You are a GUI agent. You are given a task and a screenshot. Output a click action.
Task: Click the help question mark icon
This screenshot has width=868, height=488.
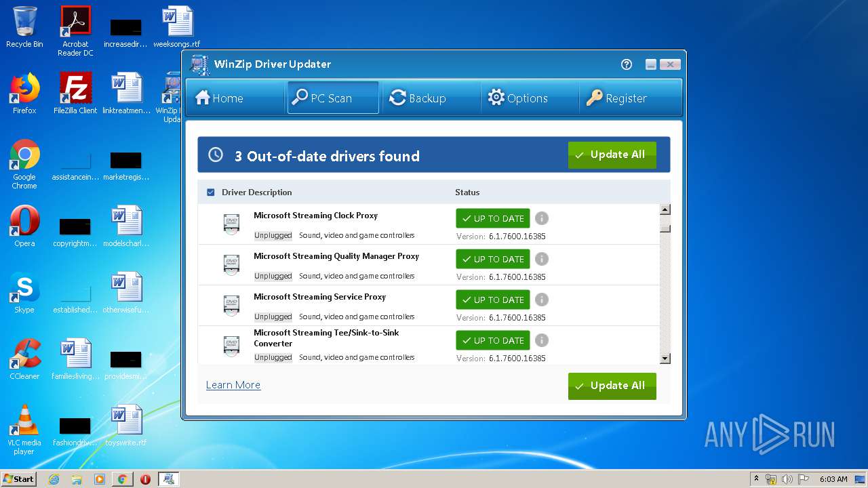coord(627,64)
